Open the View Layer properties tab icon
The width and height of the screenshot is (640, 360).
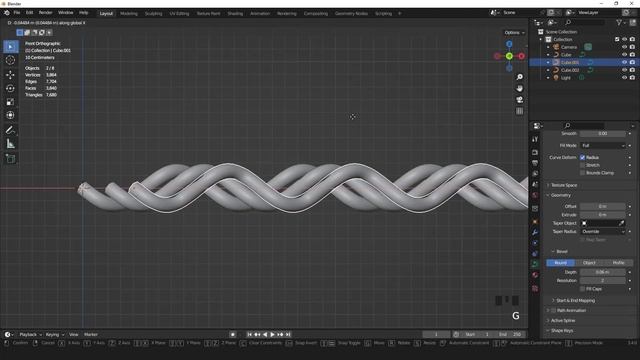coord(535,174)
